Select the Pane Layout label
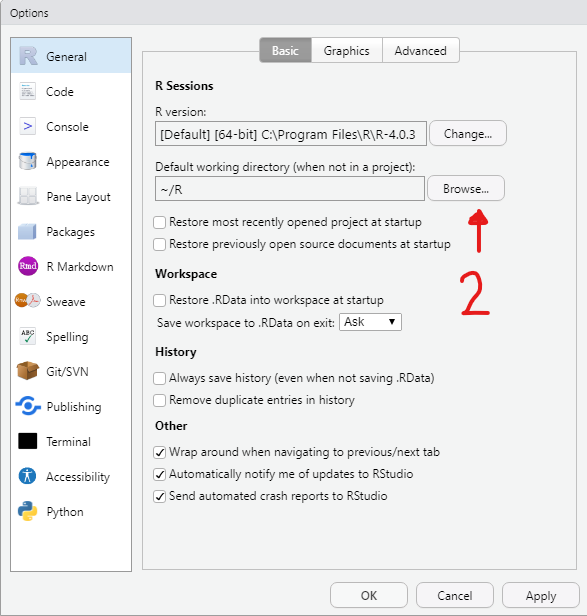This screenshot has width=587, height=616. (x=78, y=197)
